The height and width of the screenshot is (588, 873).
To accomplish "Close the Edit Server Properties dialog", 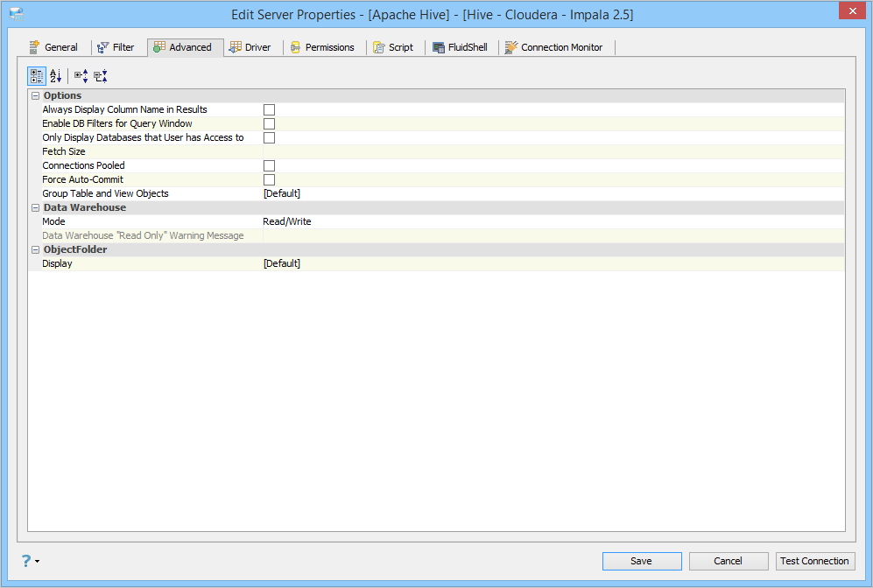I will [852, 10].
